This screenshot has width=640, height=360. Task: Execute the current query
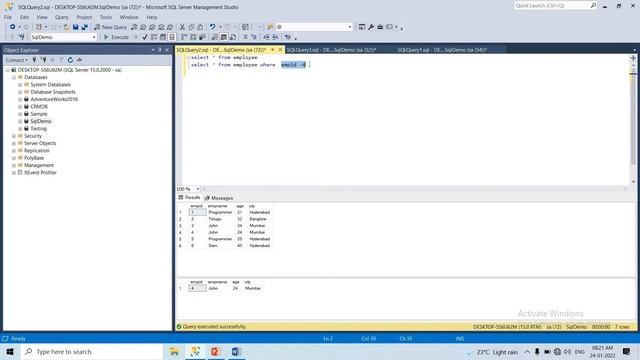click(116, 37)
